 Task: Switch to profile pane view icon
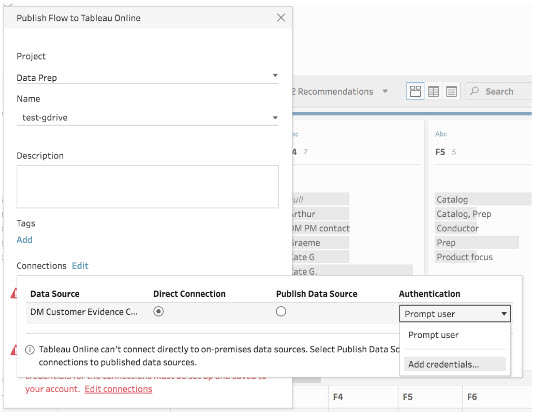tap(415, 91)
